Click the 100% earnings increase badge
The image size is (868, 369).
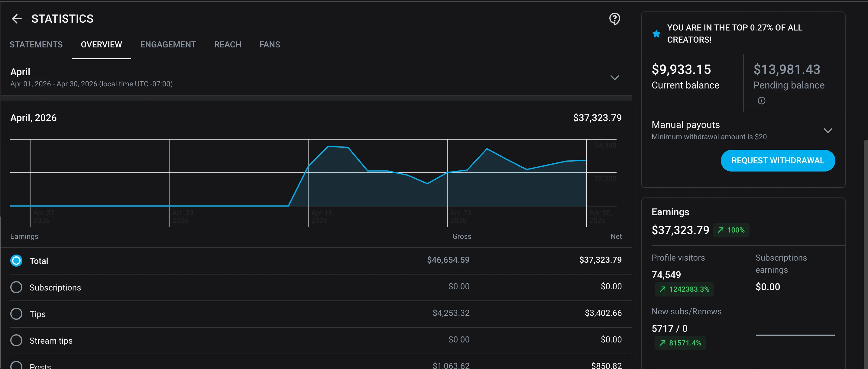pos(731,230)
